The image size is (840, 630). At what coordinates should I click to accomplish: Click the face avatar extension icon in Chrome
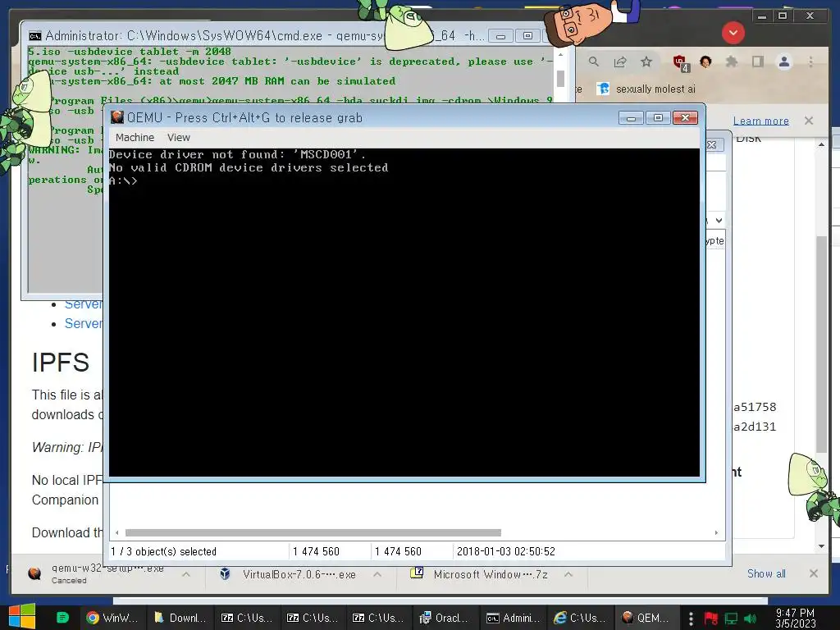click(705, 62)
